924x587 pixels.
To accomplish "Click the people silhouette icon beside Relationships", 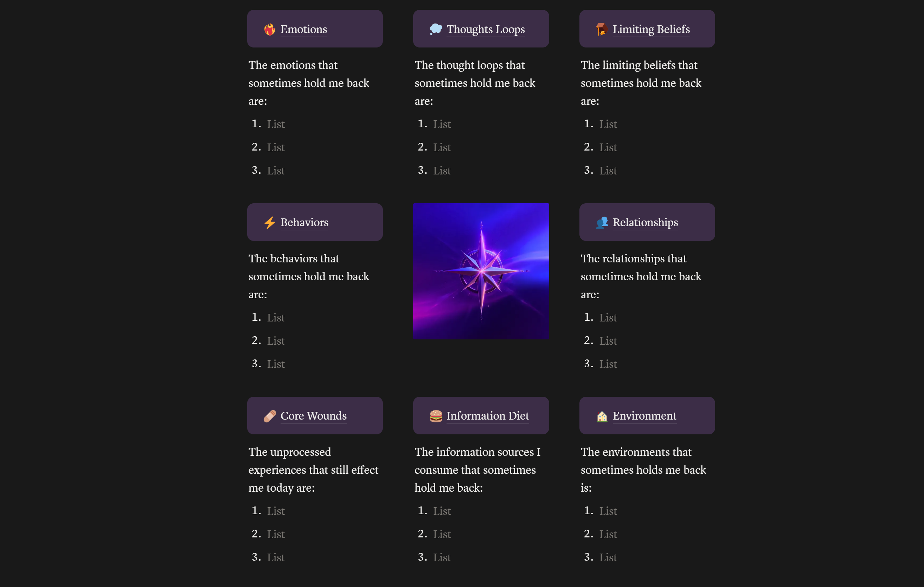I will [x=602, y=223].
